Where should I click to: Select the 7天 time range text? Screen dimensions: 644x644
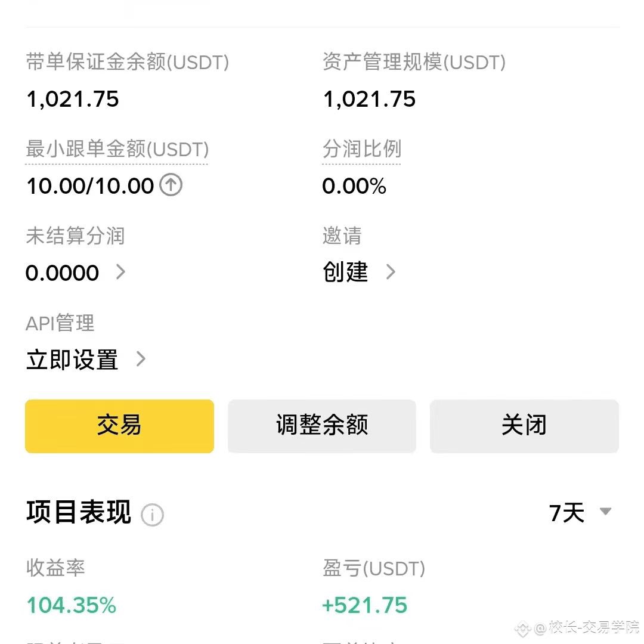[566, 513]
